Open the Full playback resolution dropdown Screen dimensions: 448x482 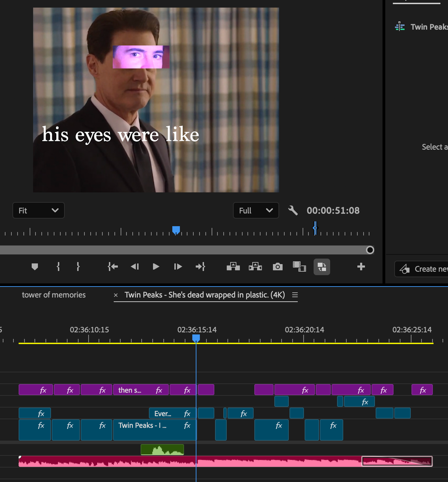pos(256,210)
